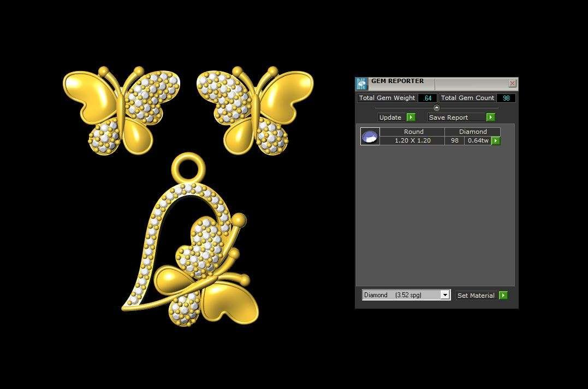Select the right butterfly earring model

click(x=254, y=110)
